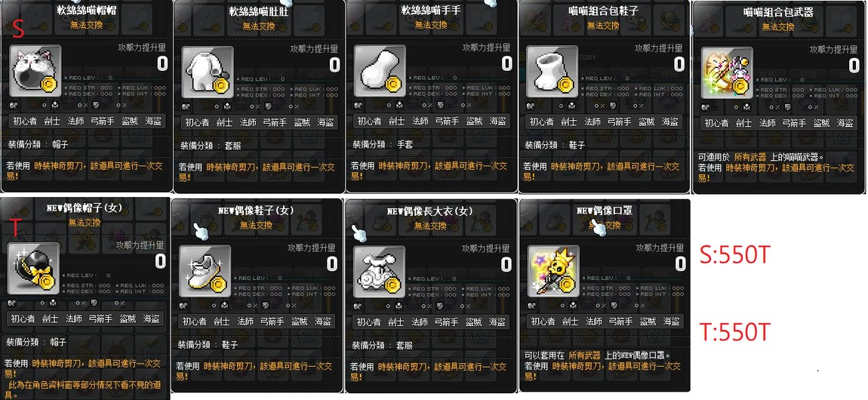This screenshot has height=400, width=868.
Task: Click the NEW偶像長大衣(女) item title
Action: tap(429, 211)
